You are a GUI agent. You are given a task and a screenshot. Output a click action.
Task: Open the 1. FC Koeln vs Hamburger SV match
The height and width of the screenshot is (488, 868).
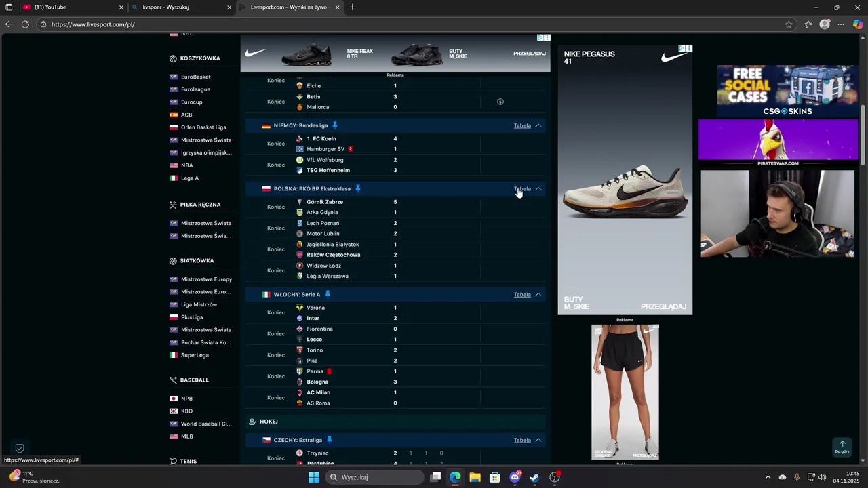pyautogui.click(x=395, y=144)
